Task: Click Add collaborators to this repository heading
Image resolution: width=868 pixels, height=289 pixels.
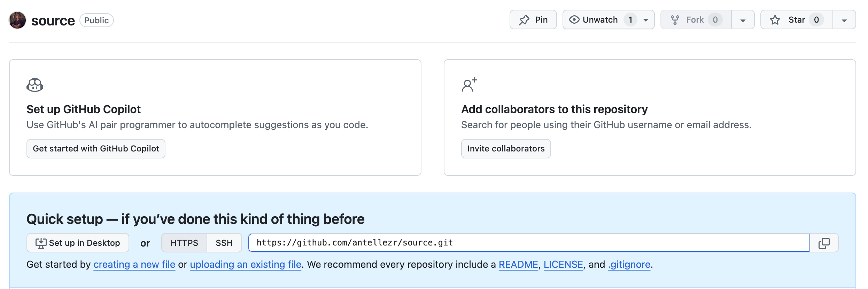Action: [555, 109]
